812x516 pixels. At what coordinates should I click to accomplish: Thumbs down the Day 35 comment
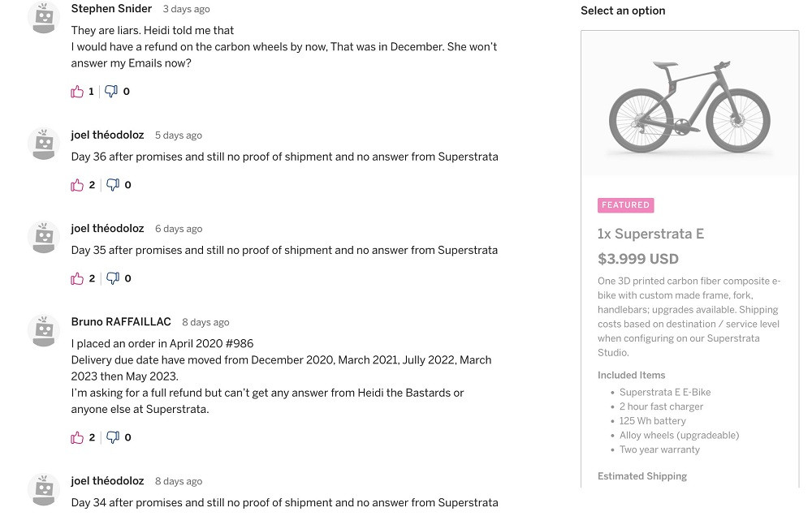point(113,278)
